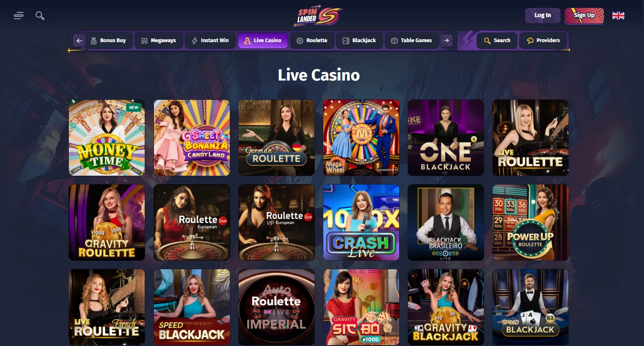Switch to the Instant Win category
This screenshot has width=644, height=346.
coord(210,40)
